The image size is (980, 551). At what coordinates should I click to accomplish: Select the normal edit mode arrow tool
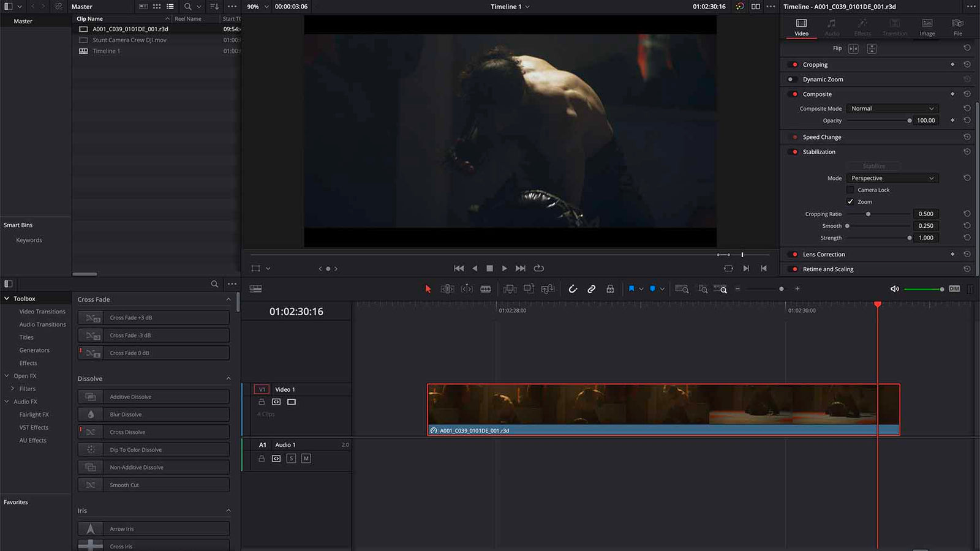[428, 288]
